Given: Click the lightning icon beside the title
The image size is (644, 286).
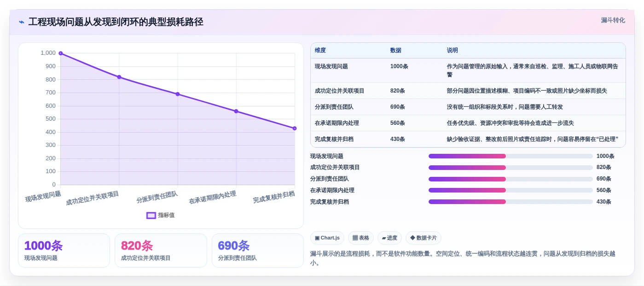Looking at the screenshot, I should (22, 22).
